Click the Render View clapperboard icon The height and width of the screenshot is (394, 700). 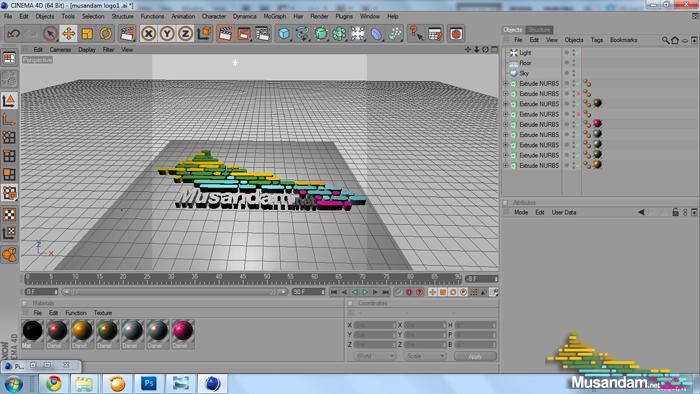click(225, 33)
